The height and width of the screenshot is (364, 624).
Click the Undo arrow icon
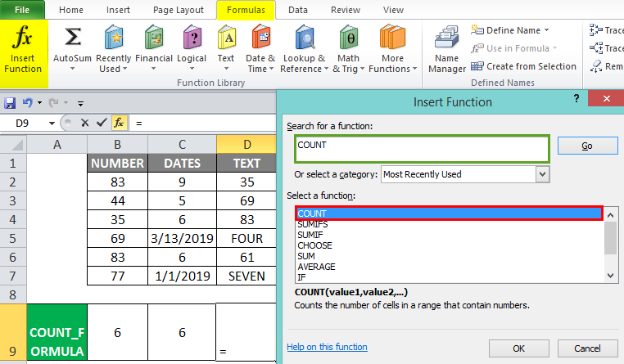pyautogui.click(x=27, y=103)
